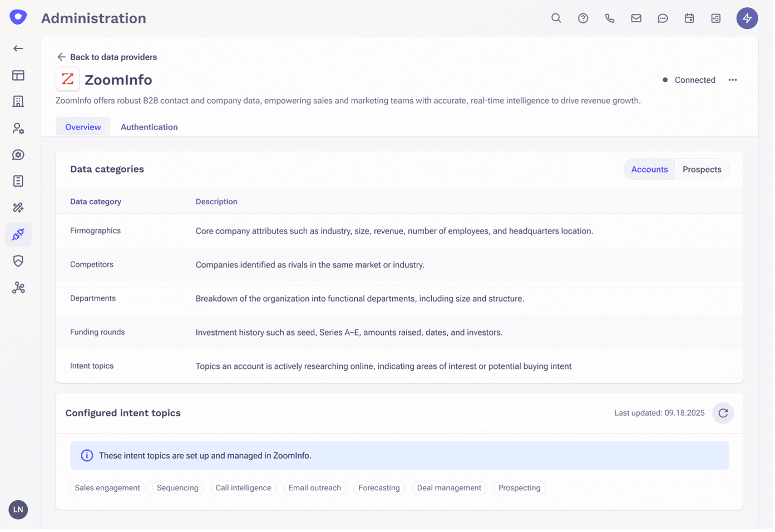The image size is (775, 532).
Task: Select the buildings icon in the sidebar
Action: pos(18,101)
